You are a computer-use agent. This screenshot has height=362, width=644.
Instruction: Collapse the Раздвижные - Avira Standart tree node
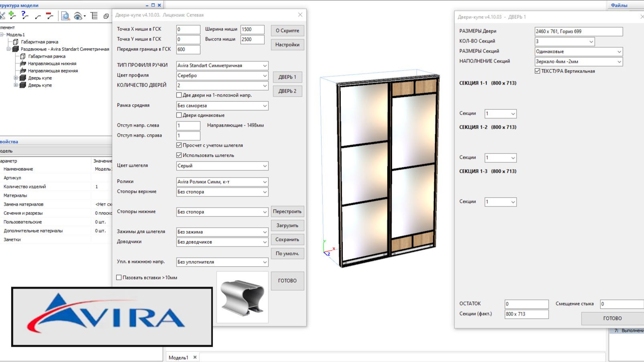[8, 49]
